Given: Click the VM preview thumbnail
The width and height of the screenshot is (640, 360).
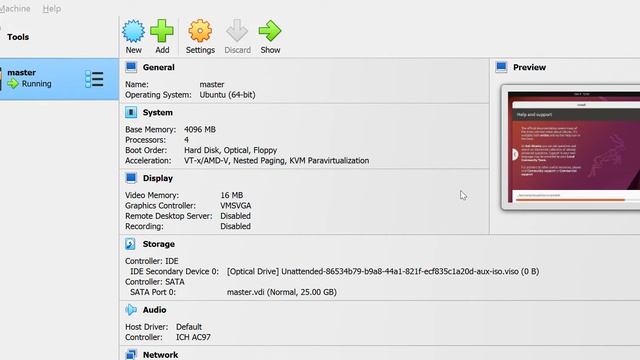Looking at the screenshot, I should click(x=573, y=147).
